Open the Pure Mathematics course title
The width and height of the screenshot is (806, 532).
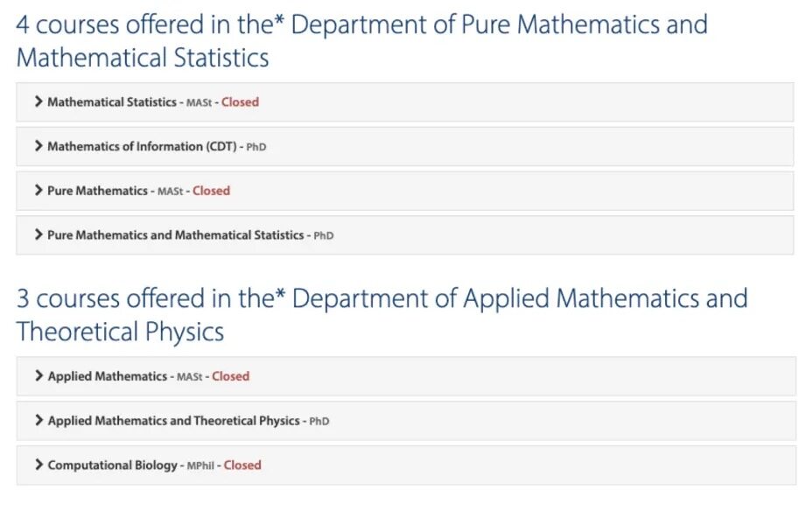(97, 191)
